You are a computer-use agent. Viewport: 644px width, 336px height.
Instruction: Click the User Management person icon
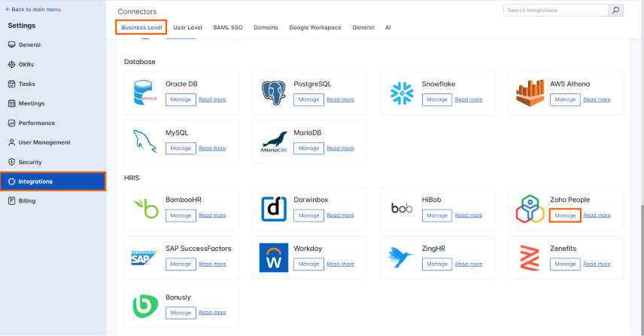click(11, 142)
